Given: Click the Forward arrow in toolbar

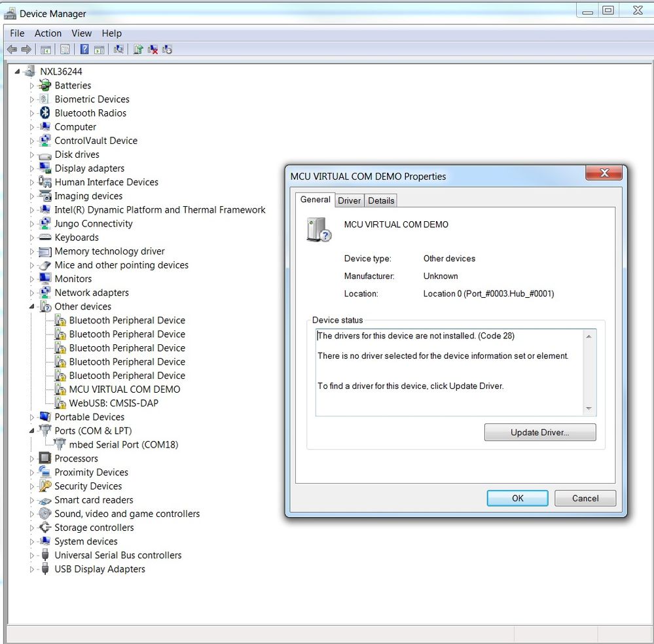Looking at the screenshot, I should [26, 50].
